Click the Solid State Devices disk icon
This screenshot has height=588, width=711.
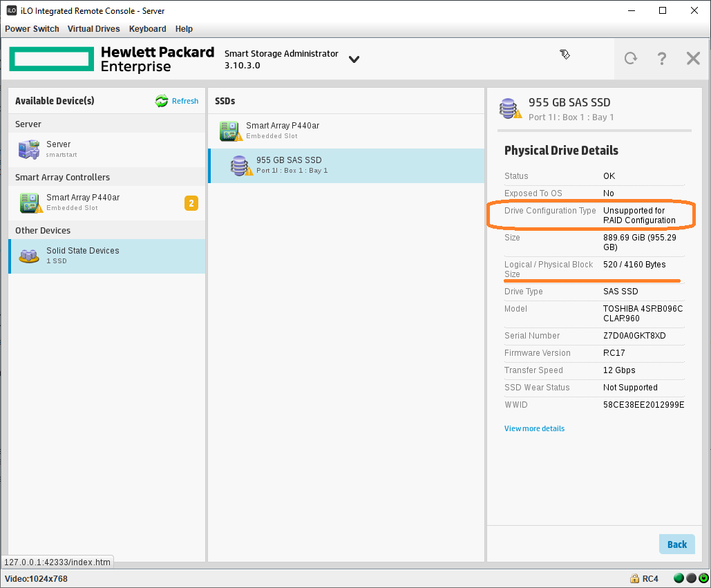[x=29, y=256]
